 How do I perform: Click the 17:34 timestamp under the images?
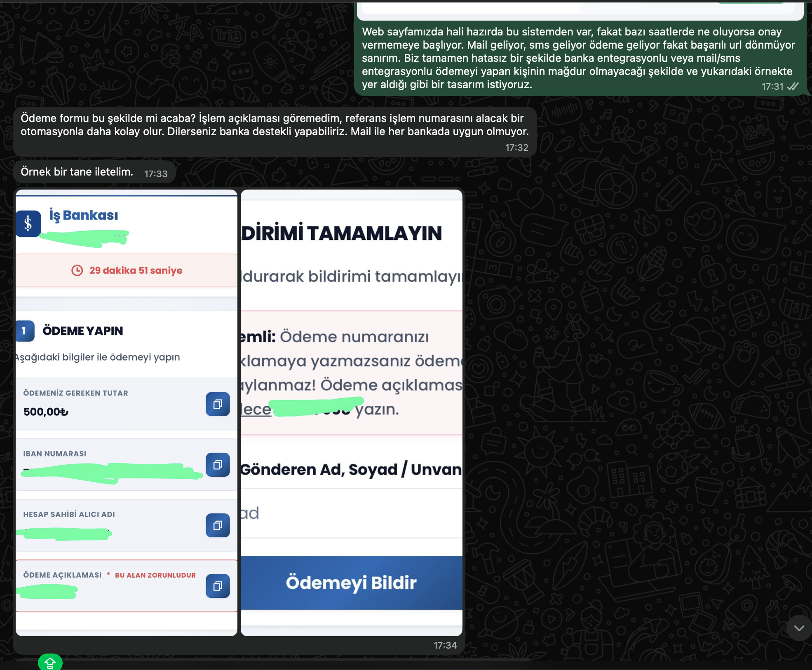point(445,645)
